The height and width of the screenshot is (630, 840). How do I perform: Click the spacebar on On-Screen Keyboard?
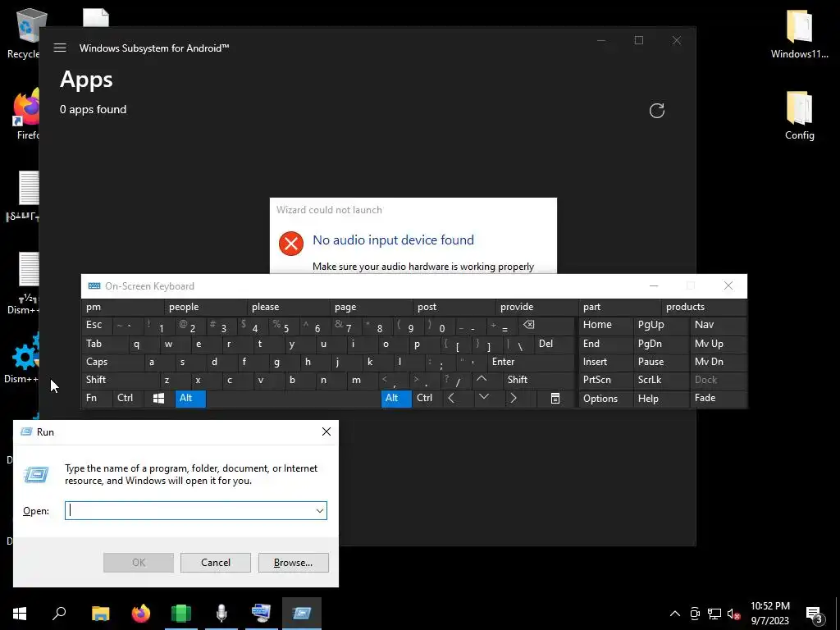point(293,398)
